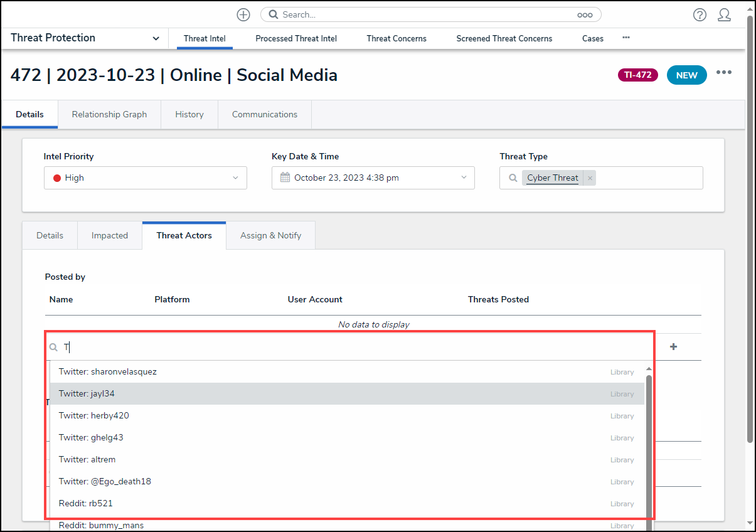This screenshot has width=756, height=532.
Task: Go to Processed Threat Intel tab
Action: click(x=296, y=38)
